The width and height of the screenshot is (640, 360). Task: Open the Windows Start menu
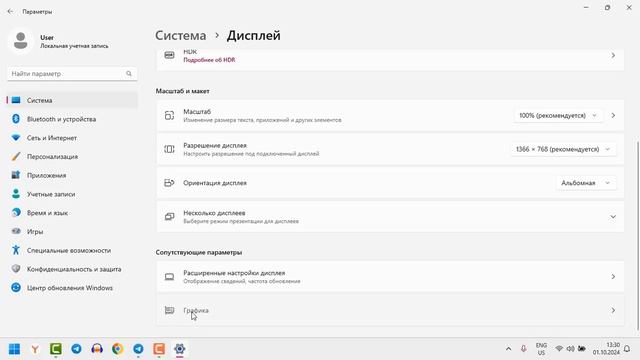pyautogui.click(x=14, y=349)
